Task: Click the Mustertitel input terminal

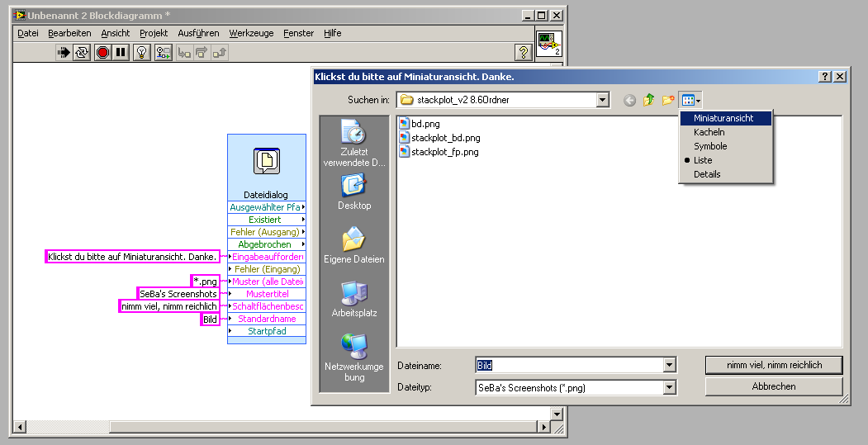Action: [x=266, y=294]
